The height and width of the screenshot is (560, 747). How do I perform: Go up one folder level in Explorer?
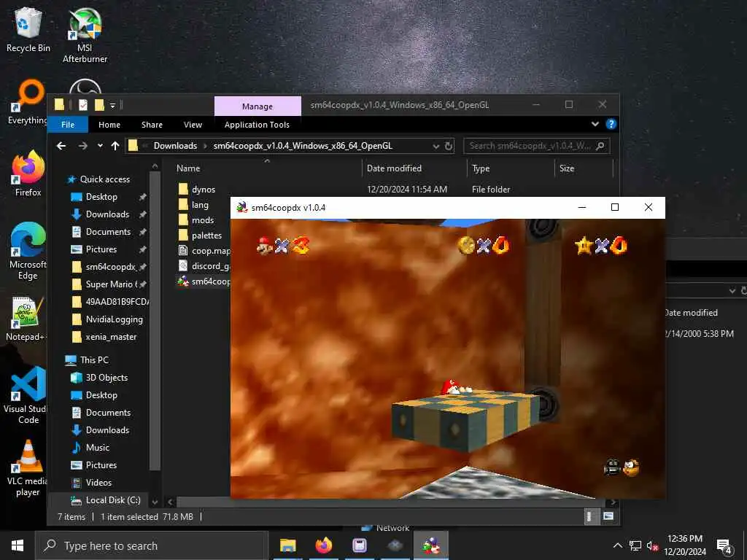(115, 146)
